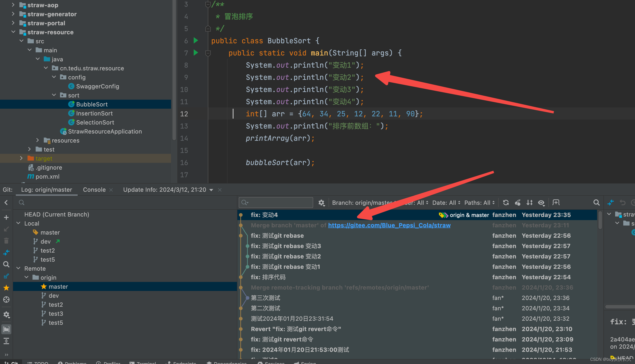The width and height of the screenshot is (635, 364).
Task: Click the blue compare-with-current arrows in the branch toolbar
Action: (6, 253)
